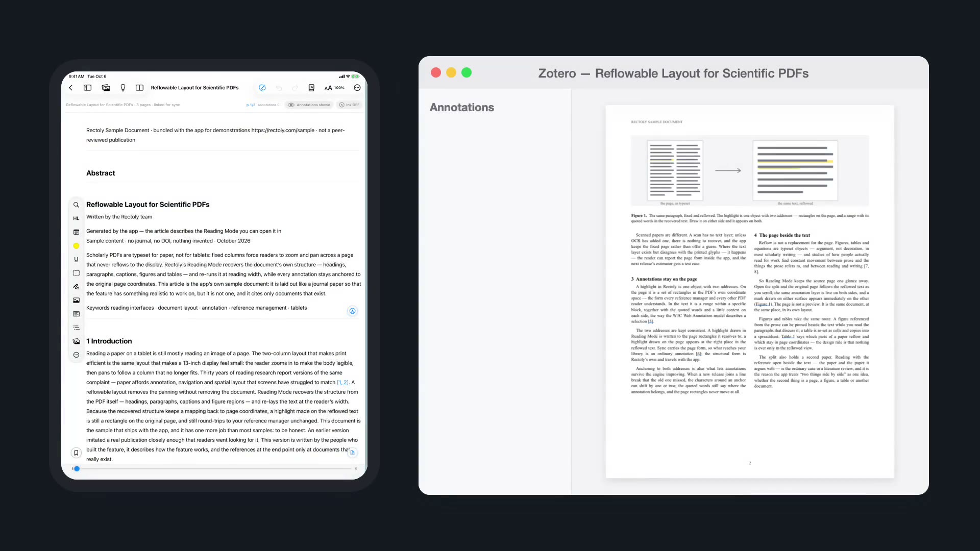The width and height of the screenshot is (980, 551).
Task: Follow the Figure 1 link in the Zotero PDF
Action: [x=763, y=305]
